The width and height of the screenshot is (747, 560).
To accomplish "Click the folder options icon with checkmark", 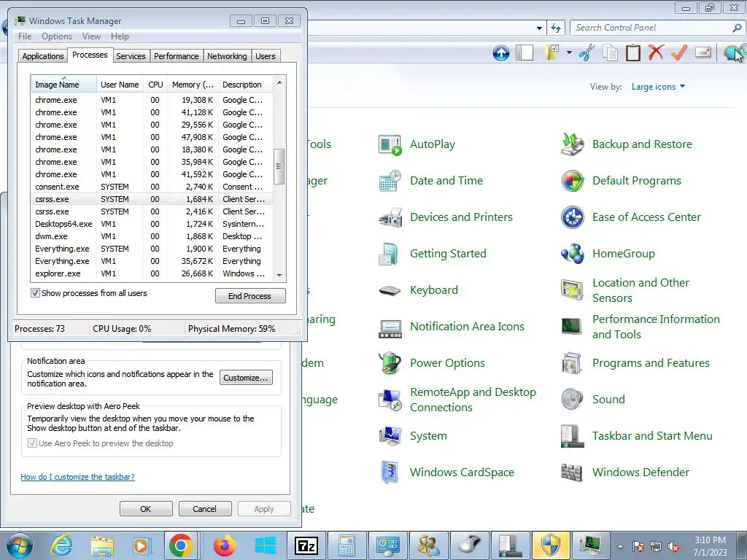I will point(551,52).
